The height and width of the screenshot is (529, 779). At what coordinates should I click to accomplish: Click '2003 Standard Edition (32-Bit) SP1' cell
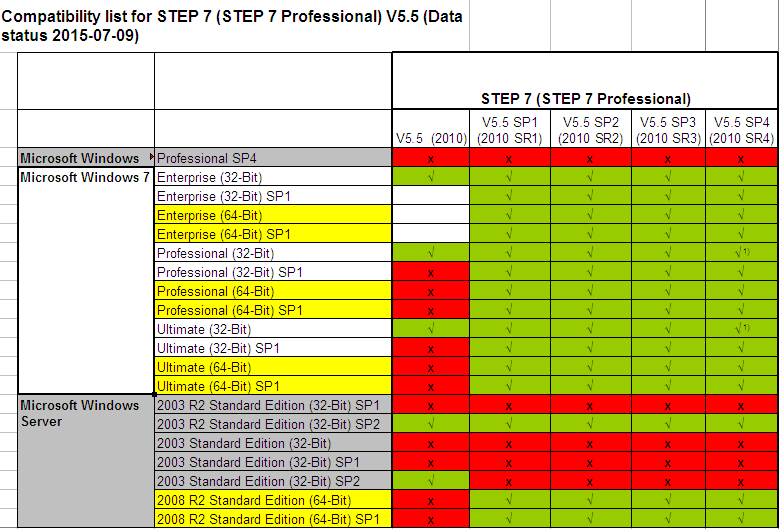point(273,461)
